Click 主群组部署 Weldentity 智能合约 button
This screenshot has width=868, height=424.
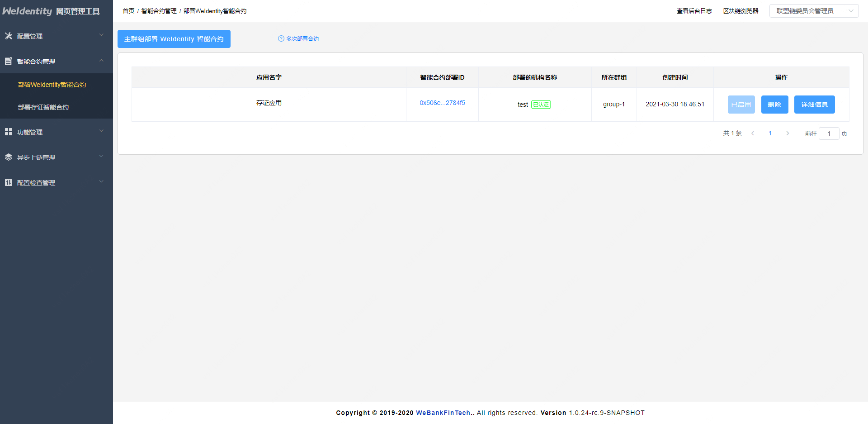pos(174,38)
